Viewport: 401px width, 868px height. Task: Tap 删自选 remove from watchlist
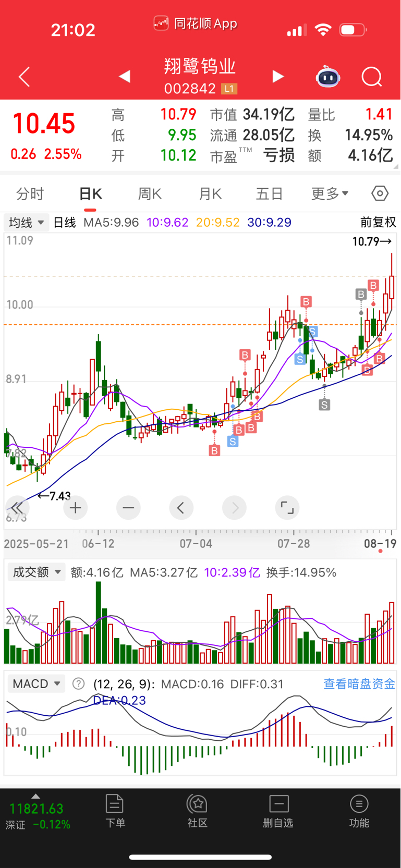278,811
